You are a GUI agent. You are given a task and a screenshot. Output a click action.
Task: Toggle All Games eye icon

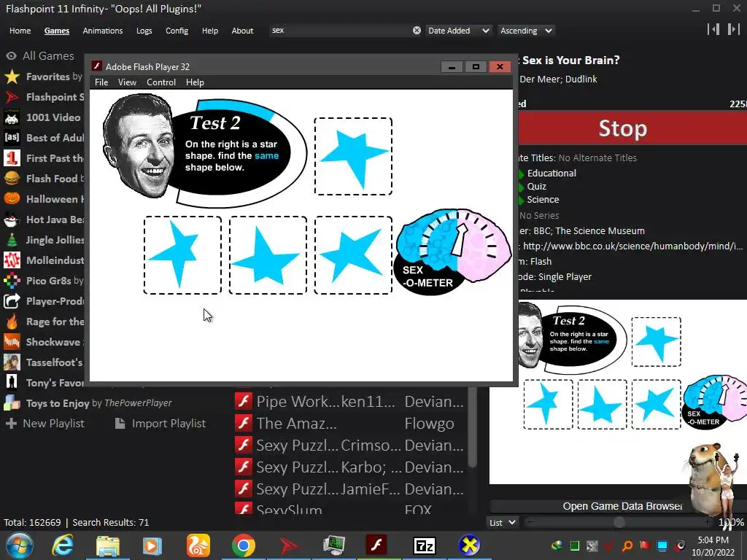tap(12, 56)
